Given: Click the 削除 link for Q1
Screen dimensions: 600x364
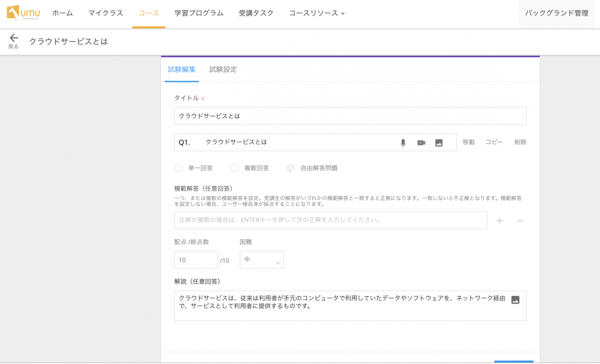Looking at the screenshot, I should pos(520,142).
